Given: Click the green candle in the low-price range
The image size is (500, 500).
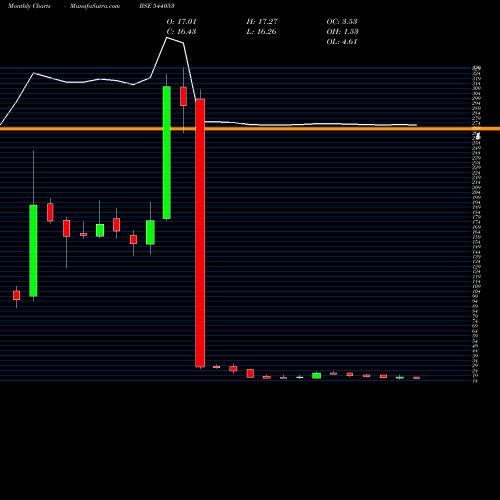Looking at the screenshot, I should pos(316,376).
